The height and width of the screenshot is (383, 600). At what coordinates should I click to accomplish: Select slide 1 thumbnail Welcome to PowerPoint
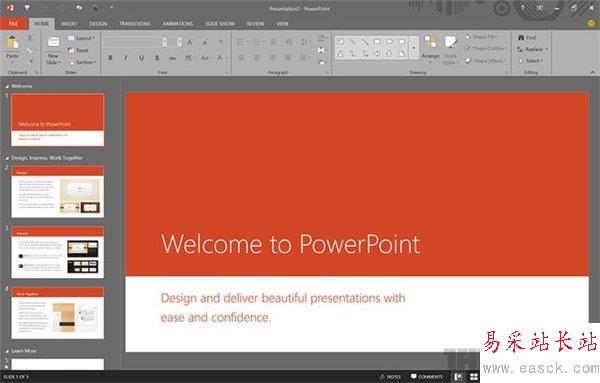point(57,120)
